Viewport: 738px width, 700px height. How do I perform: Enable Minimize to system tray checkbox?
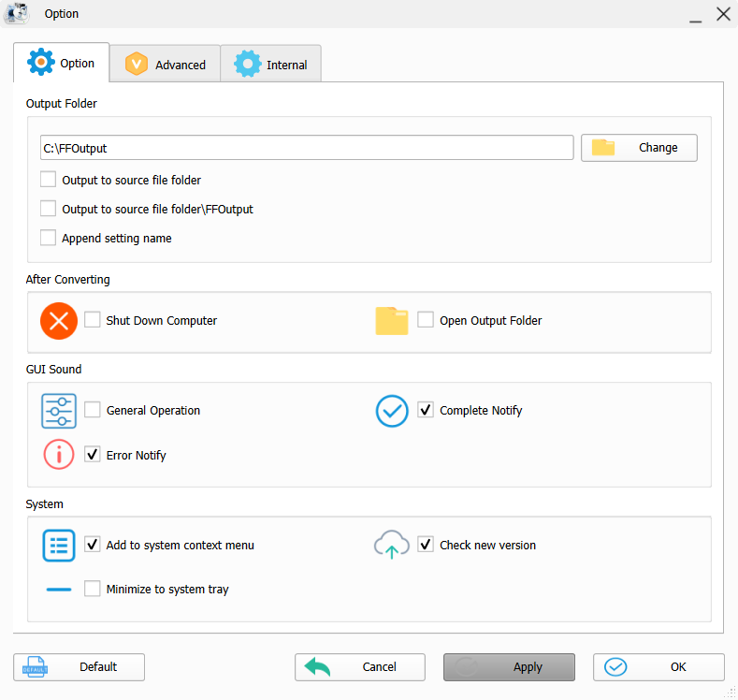93,589
